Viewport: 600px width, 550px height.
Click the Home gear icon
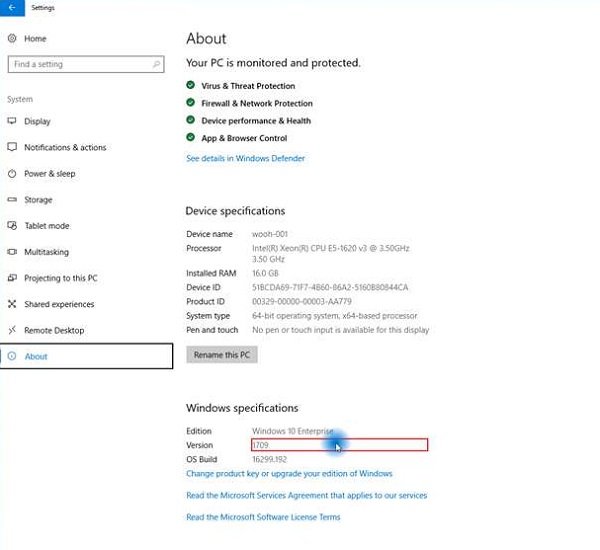coord(12,38)
